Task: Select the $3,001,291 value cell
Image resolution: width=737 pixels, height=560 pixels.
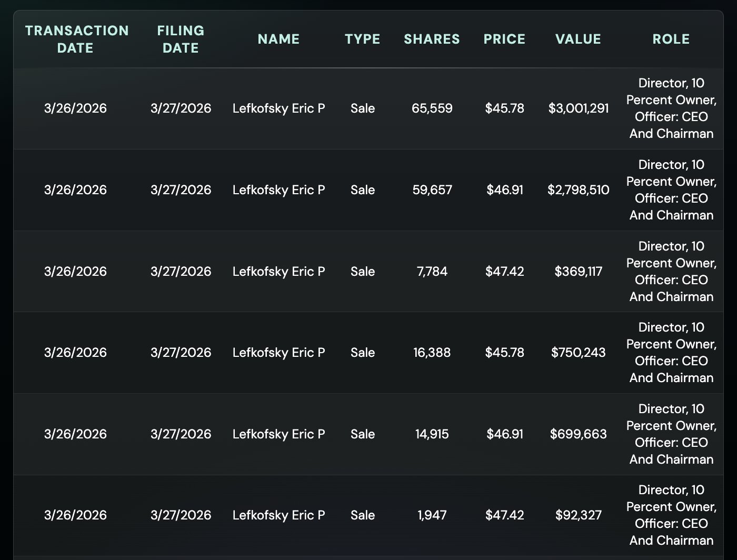Action: click(578, 108)
